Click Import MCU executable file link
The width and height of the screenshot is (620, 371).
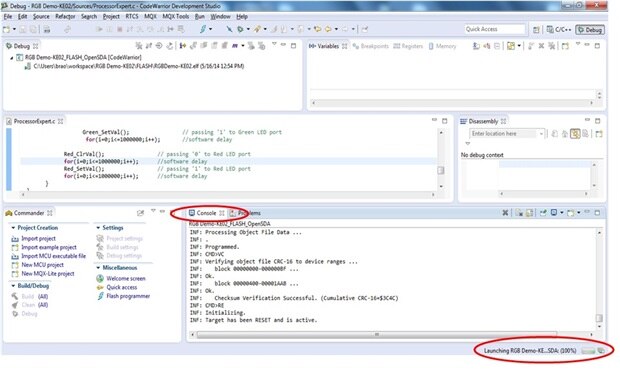(53, 256)
